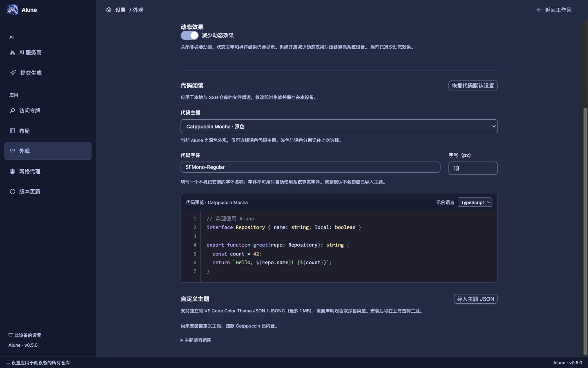588x368 pixels.
Task: Click the status bar monitor icon
Action: [8, 363]
